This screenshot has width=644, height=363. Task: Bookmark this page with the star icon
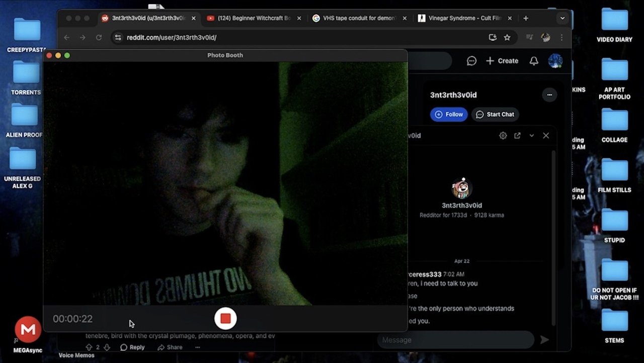[x=507, y=37]
